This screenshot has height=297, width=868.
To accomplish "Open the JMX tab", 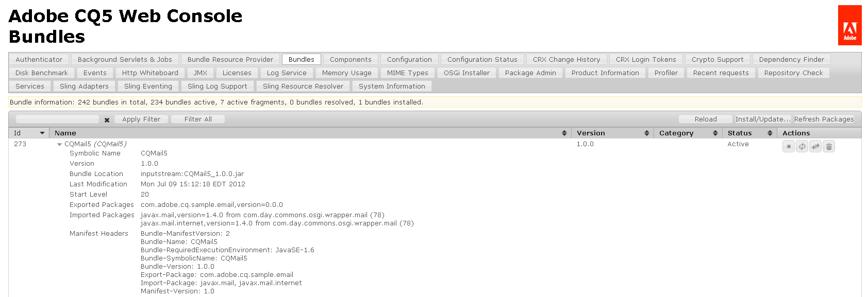I will pos(201,73).
